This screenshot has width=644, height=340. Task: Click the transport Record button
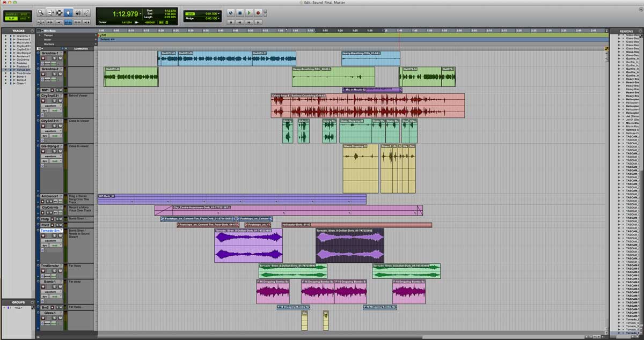point(258,12)
